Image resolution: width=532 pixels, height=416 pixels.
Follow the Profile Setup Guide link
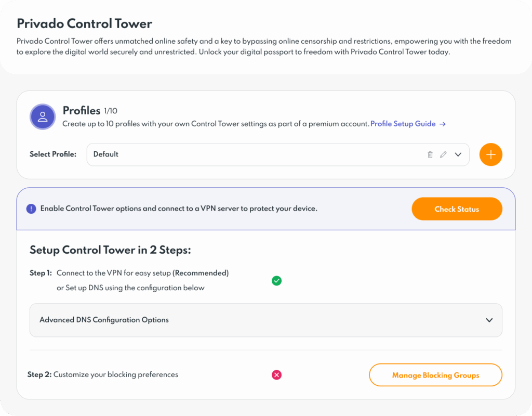[x=403, y=124]
